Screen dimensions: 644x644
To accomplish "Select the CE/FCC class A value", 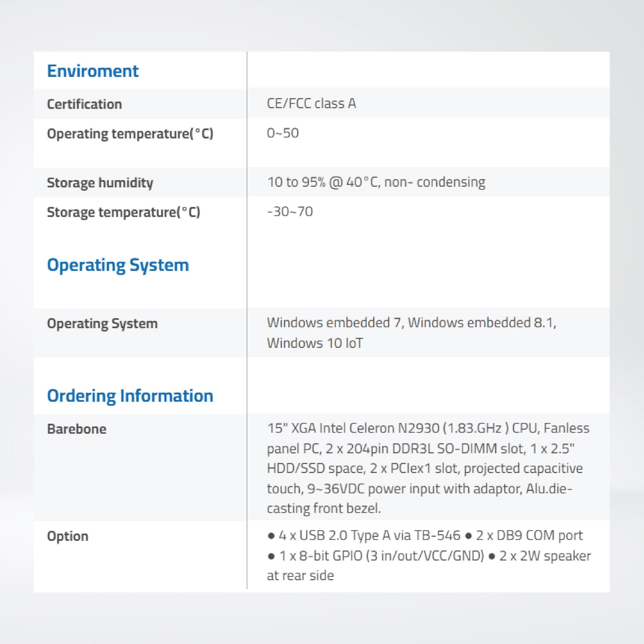I will point(311,103).
